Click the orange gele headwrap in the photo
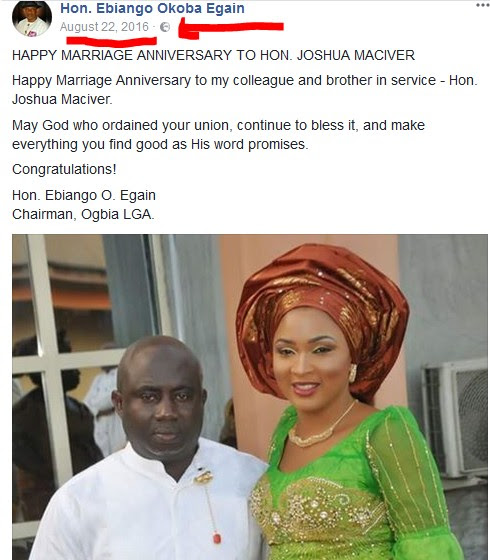 tap(321, 314)
